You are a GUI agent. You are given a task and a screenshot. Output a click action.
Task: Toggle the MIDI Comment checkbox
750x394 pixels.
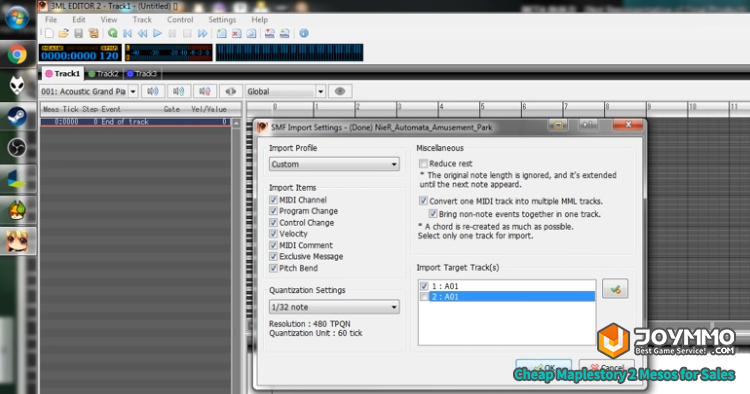[x=273, y=245]
